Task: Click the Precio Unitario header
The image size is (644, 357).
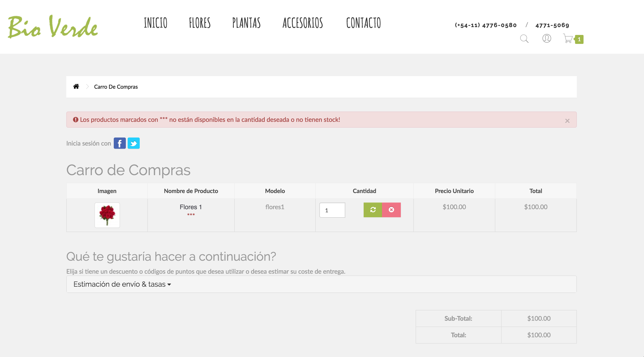Action: pos(454,191)
